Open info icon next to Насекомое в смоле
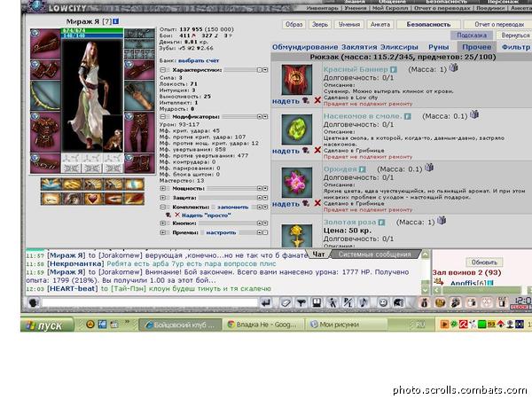Image resolution: width=532 pixels, height=399 pixels. 408,116
